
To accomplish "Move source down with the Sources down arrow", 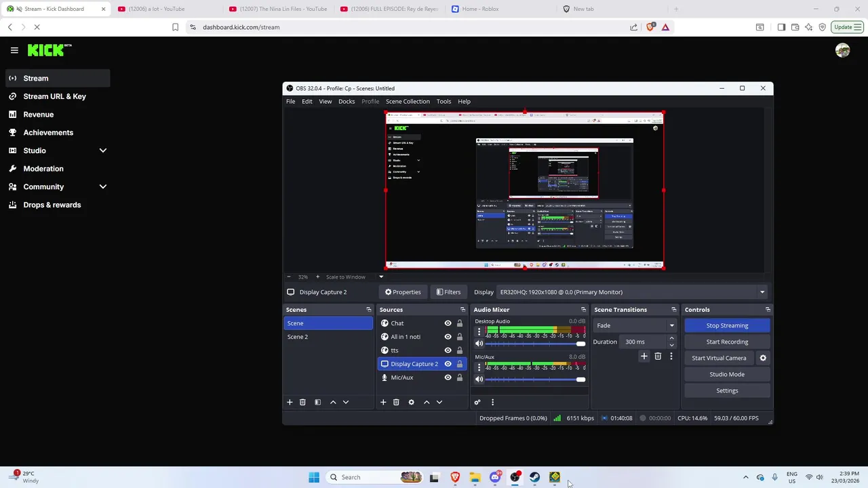I will click(x=439, y=402).
